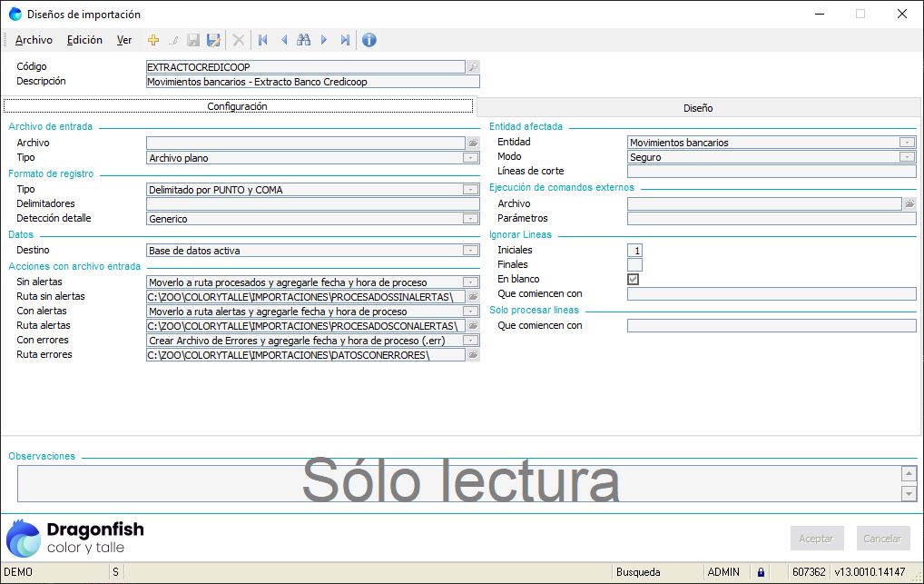The image size is (924, 584).
Task: Click the search icon beside Código field
Action: tap(473, 66)
